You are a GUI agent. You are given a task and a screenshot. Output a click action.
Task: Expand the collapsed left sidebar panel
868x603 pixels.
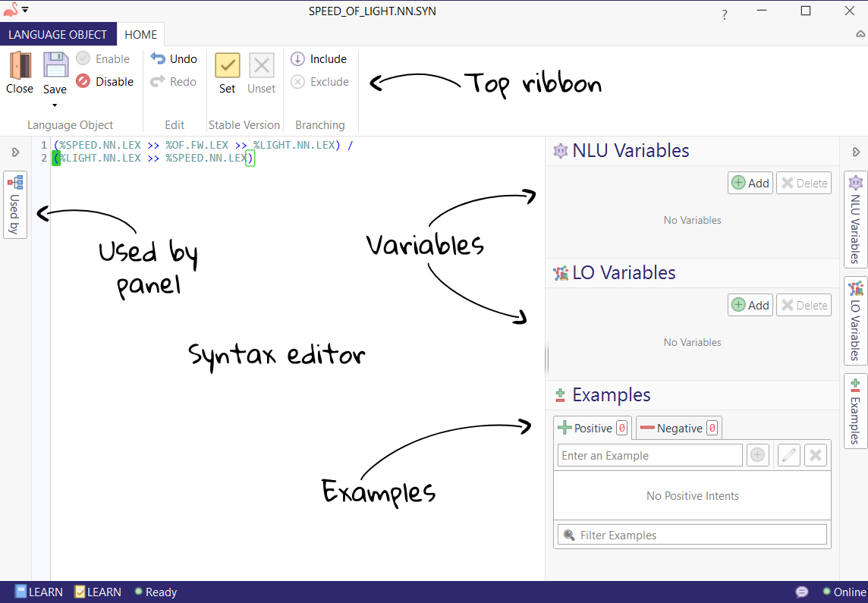coord(15,151)
